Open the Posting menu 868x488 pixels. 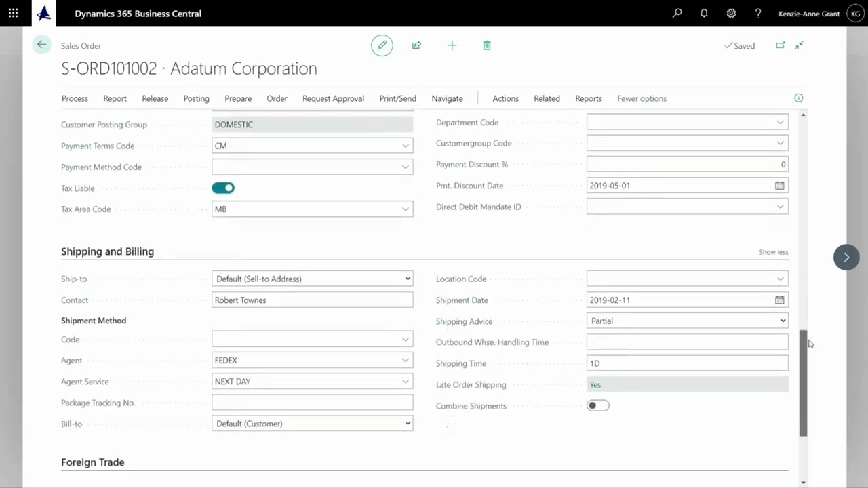point(196,98)
